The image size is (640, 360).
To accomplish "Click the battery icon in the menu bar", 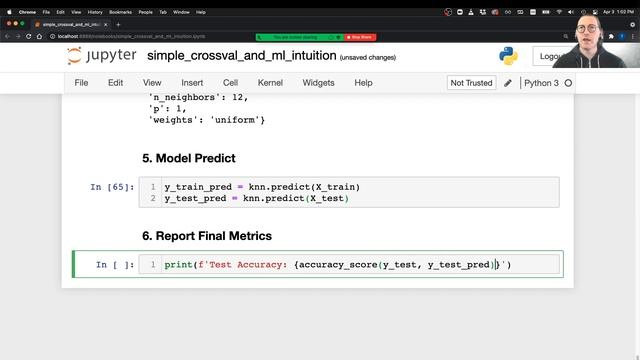I will (x=546, y=12).
